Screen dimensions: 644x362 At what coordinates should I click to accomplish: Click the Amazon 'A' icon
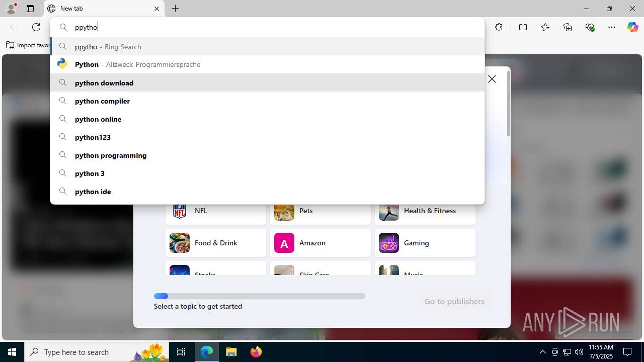tap(284, 243)
